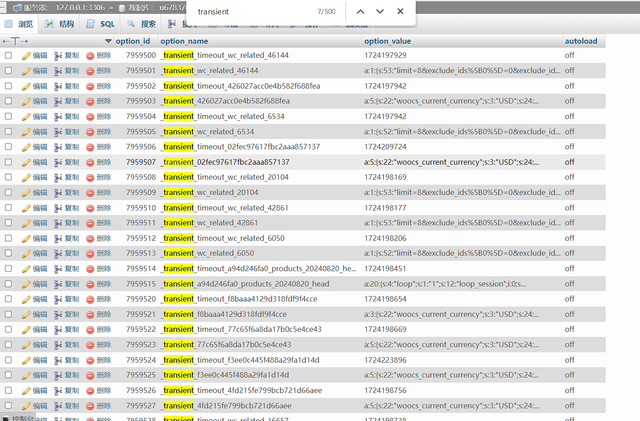This screenshot has width=640, height=421.
Task: Click the pencil edit icon for row 7959500
Action: tap(27, 56)
